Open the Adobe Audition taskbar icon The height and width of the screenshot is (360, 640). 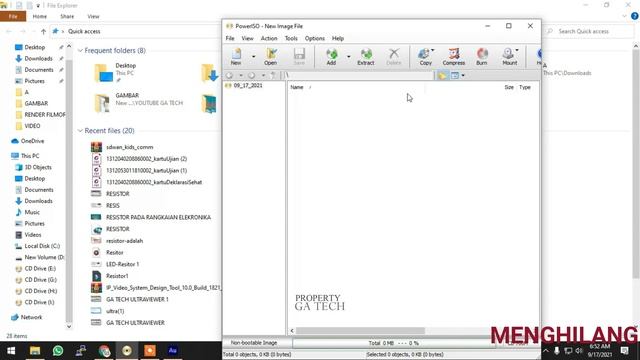coord(173,351)
